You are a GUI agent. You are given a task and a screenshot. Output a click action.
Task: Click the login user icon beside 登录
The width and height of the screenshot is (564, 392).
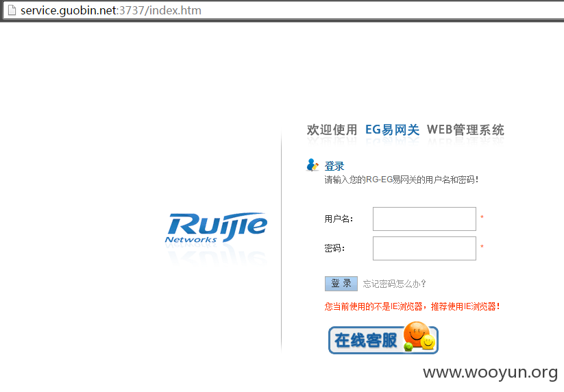point(312,165)
